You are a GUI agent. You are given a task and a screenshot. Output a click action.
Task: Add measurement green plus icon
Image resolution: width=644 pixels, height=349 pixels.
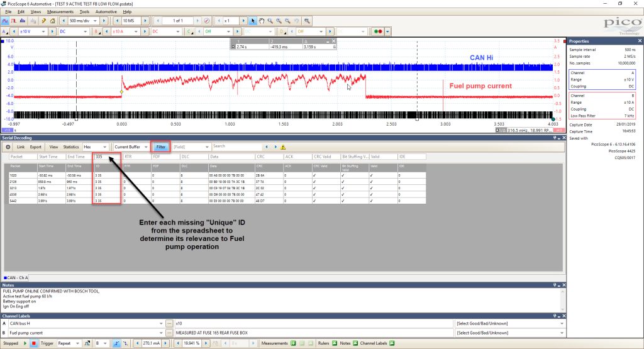[x=293, y=343]
